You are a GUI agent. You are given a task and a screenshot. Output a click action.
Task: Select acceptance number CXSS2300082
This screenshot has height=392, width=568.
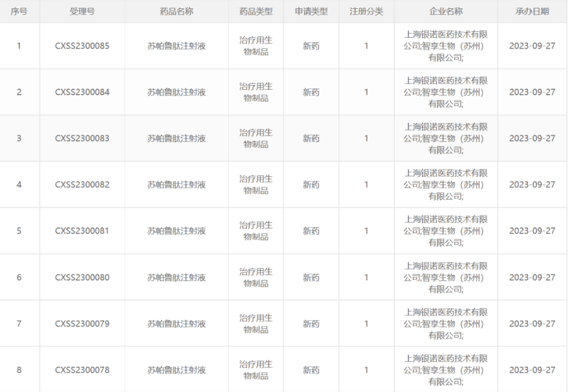pyautogui.click(x=82, y=185)
